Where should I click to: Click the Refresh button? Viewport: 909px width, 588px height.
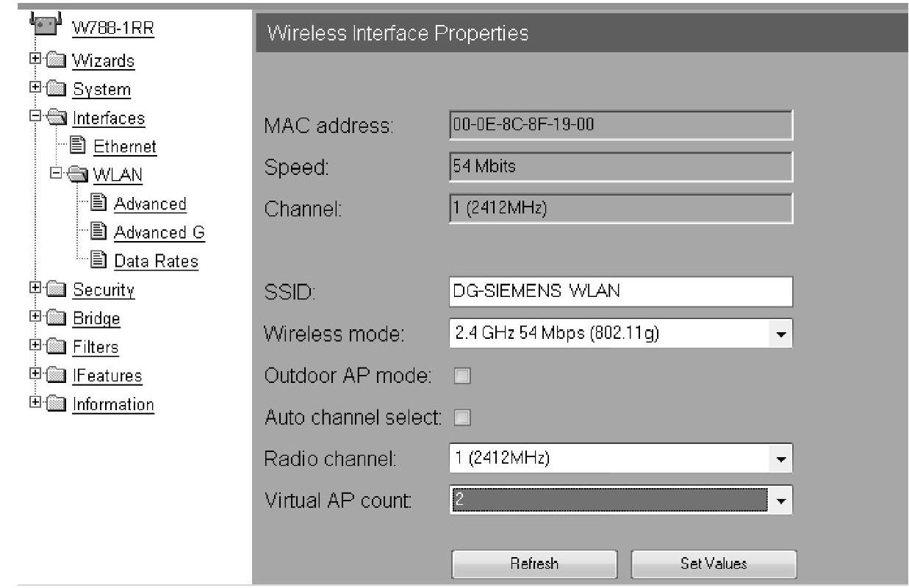tap(534, 564)
